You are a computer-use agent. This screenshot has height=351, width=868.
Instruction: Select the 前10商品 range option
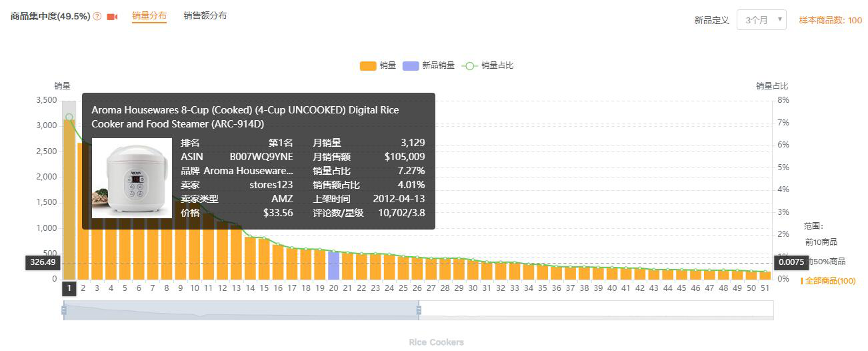[x=821, y=242]
